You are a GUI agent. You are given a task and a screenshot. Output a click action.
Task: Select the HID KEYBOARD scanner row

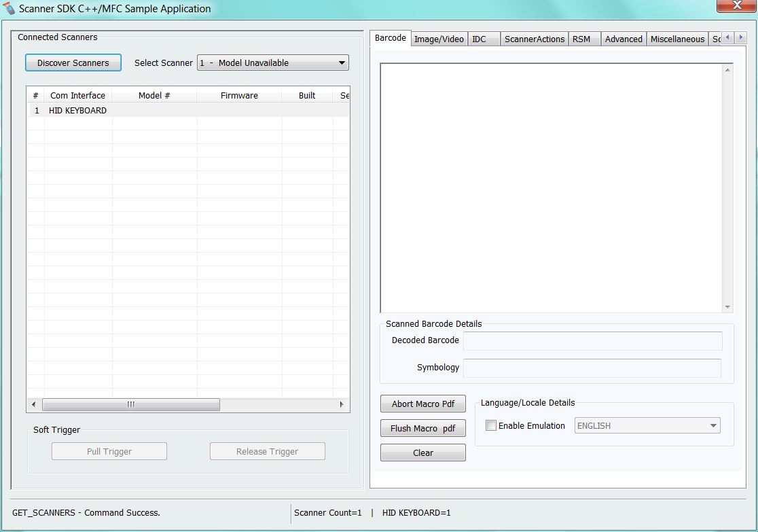pyautogui.click(x=77, y=111)
